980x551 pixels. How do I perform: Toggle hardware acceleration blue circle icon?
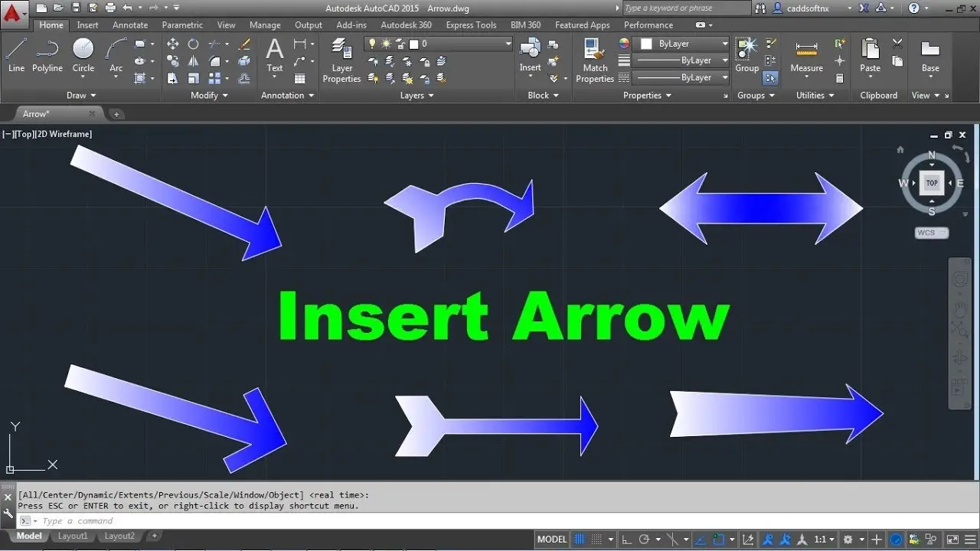(896, 540)
